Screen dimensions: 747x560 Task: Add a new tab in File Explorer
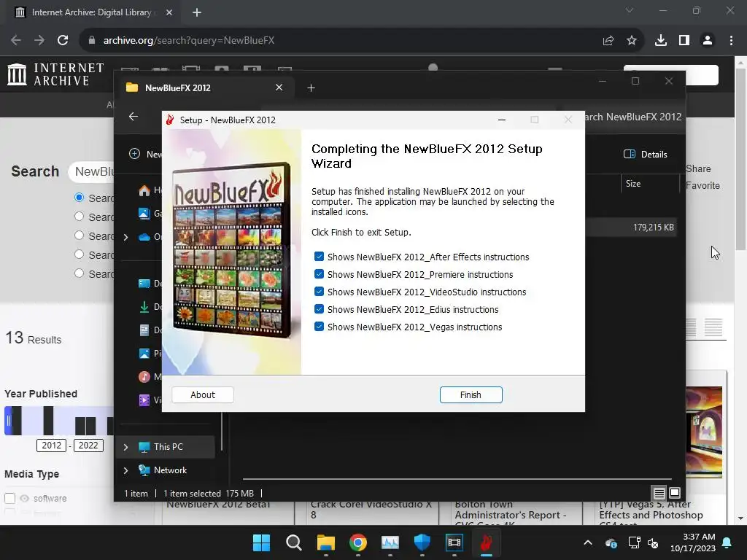coord(311,87)
